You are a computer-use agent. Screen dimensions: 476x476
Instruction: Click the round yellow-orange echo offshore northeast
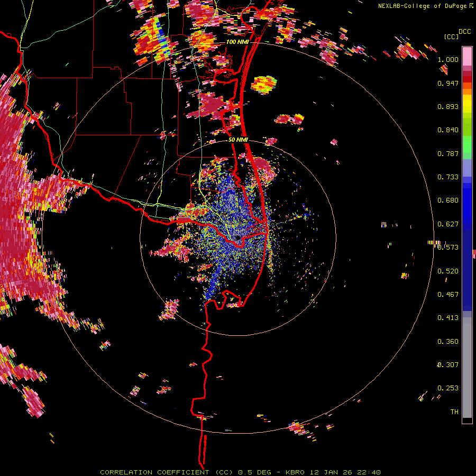(x=264, y=85)
